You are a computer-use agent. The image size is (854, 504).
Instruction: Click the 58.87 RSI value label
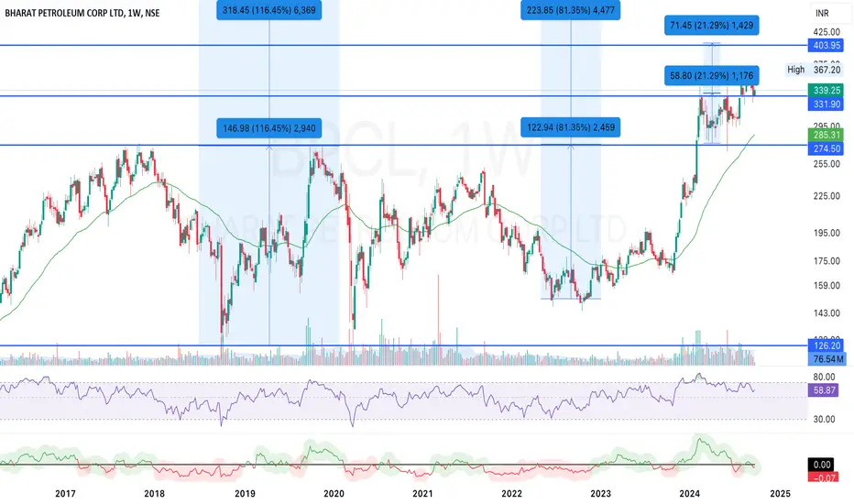coord(823,390)
